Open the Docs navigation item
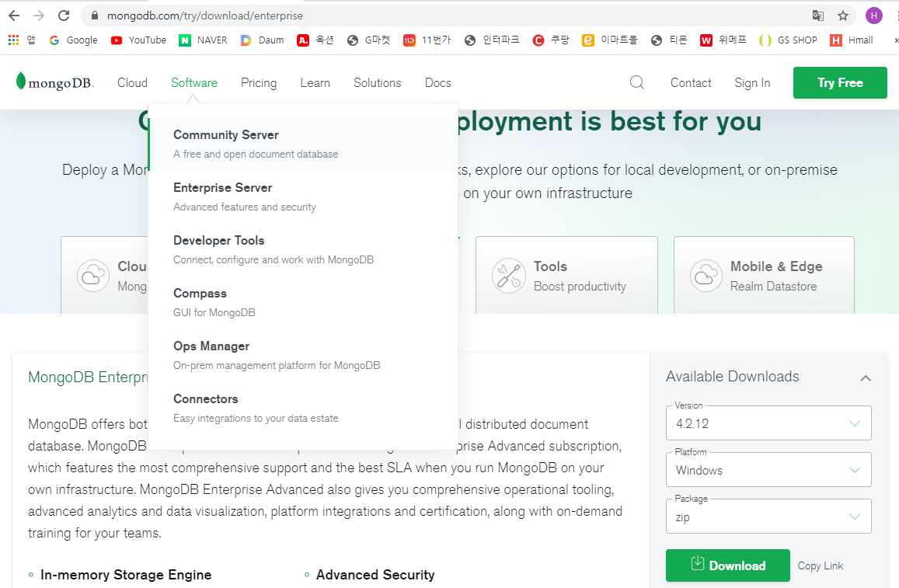Image resolution: width=899 pixels, height=588 pixels. click(438, 82)
